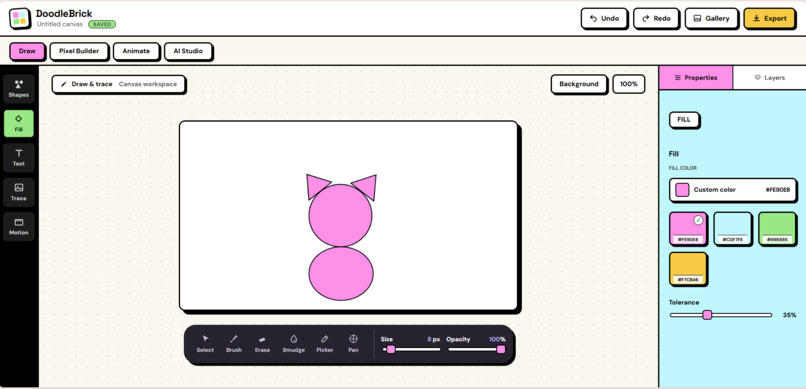Undo the last action

[x=604, y=18]
